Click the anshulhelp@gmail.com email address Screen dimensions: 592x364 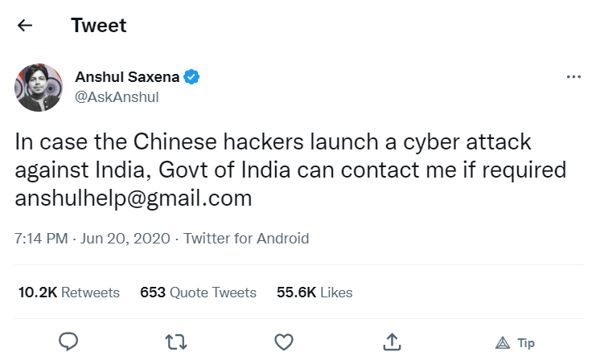134,198
